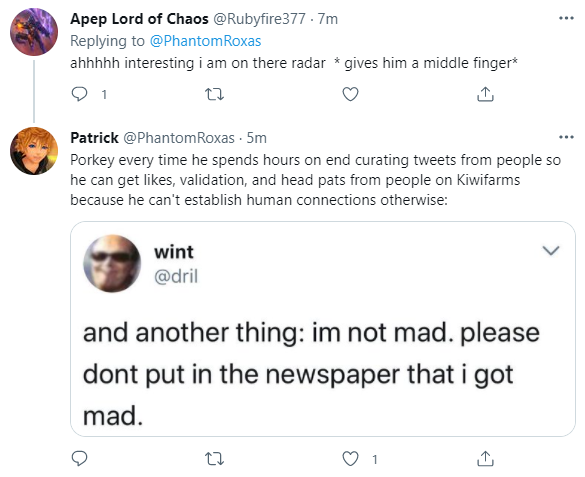The height and width of the screenshot is (477, 585).
Task: Retweet the Apep Lord of Chaos tweet
Action: [x=215, y=94]
